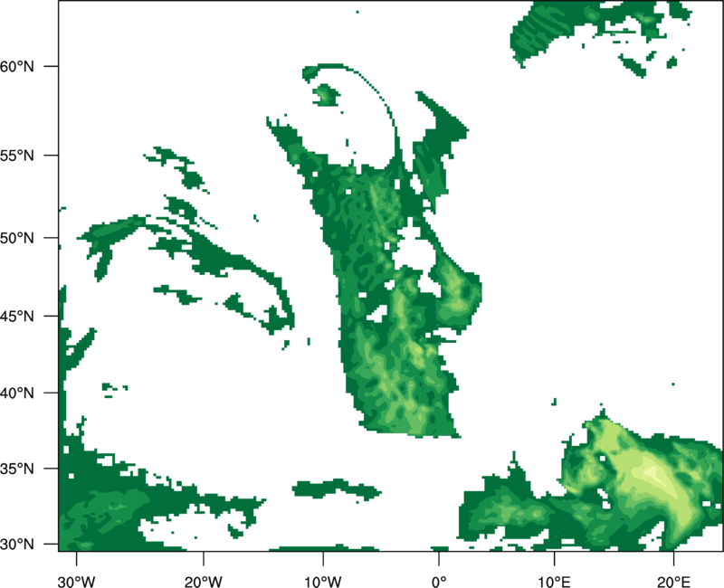Click the 0° longitude label
The height and width of the screenshot is (588, 724).
pyautogui.click(x=439, y=582)
